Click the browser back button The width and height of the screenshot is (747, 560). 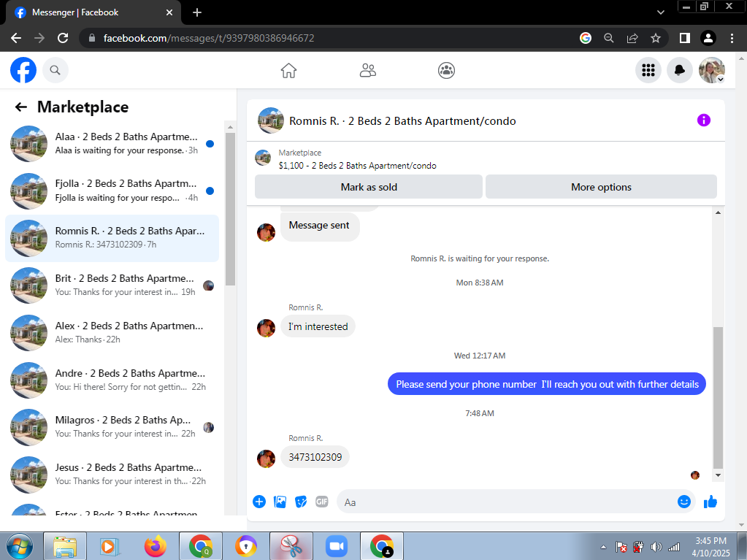pos(16,38)
